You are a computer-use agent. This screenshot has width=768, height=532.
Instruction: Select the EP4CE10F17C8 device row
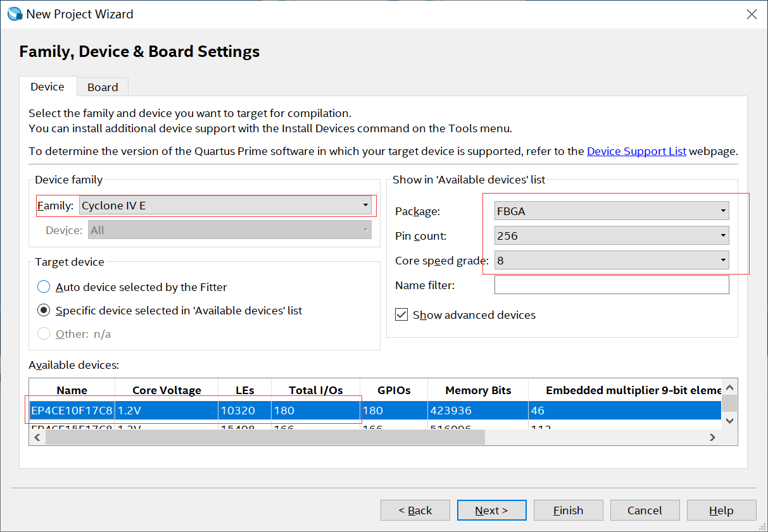coord(72,411)
